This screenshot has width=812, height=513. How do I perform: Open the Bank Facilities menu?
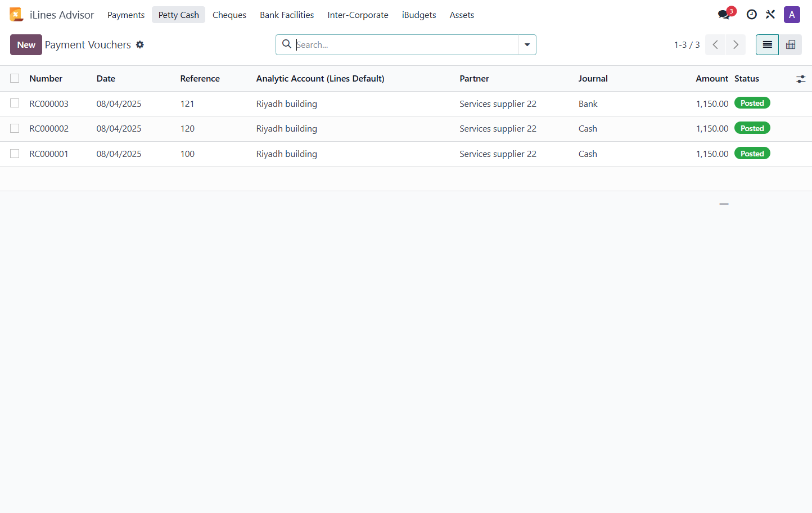tap(287, 15)
